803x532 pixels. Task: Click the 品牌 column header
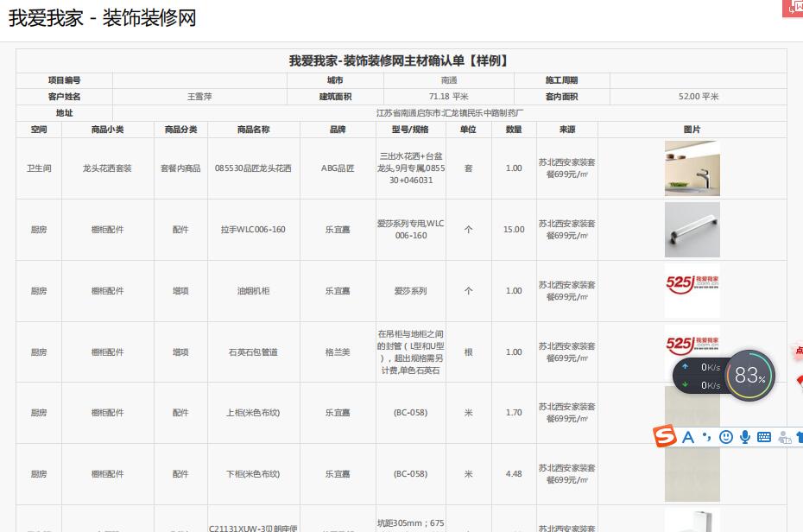pos(338,130)
